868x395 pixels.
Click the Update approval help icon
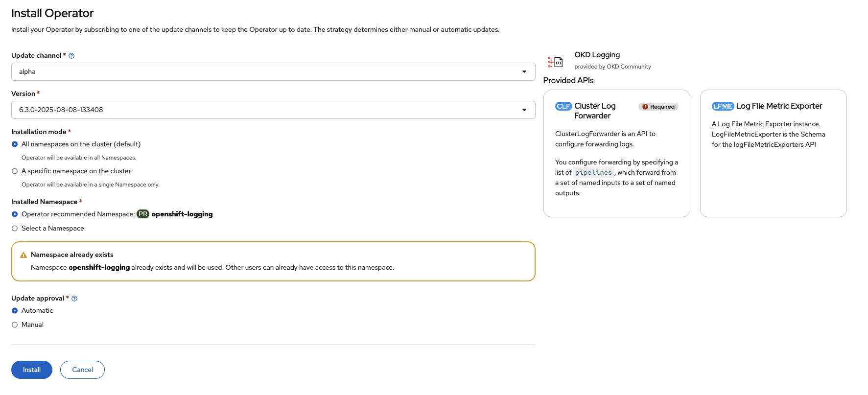tap(74, 299)
